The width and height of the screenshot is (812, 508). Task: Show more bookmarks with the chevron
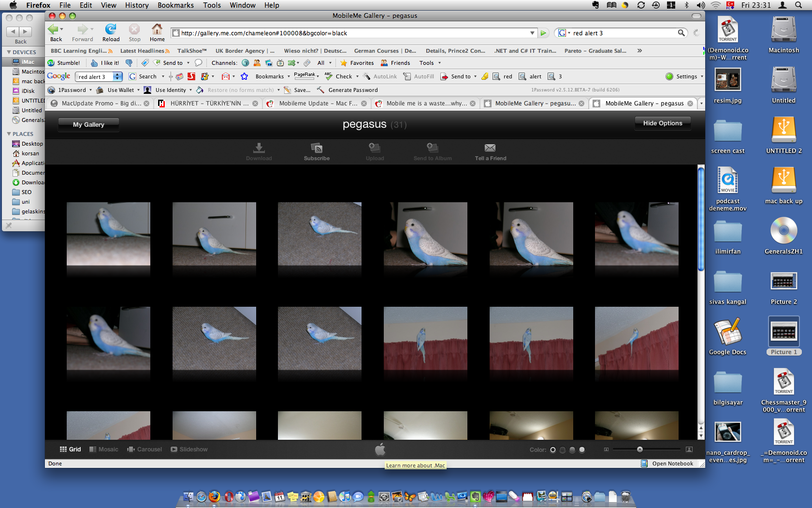point(639,50)
